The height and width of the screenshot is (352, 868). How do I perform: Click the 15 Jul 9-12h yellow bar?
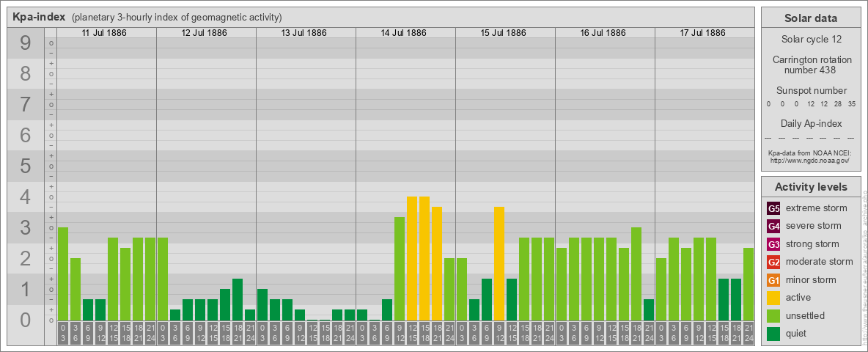click(499, 263)
